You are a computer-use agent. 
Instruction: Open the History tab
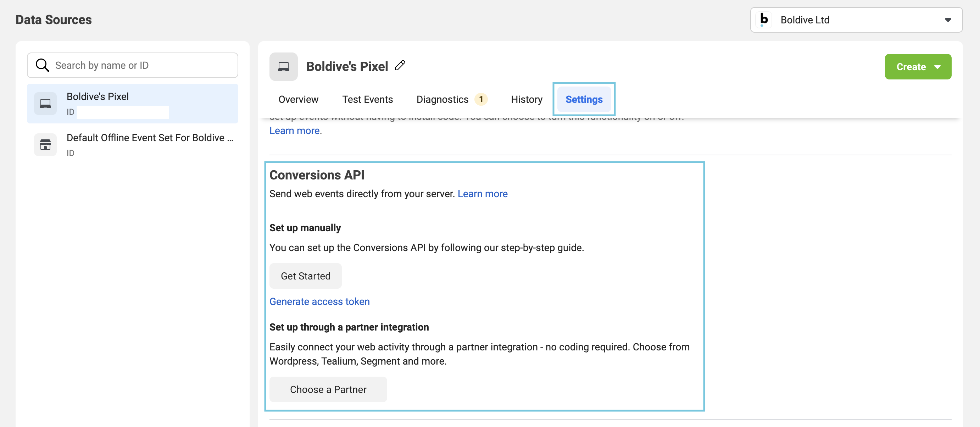pos(527,99)
